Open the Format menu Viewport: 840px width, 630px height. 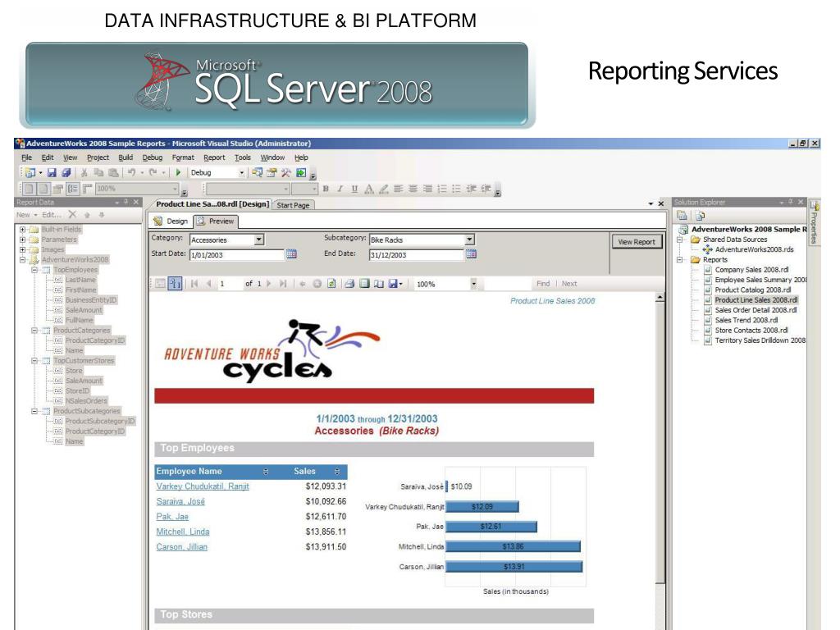pos(183,157)
